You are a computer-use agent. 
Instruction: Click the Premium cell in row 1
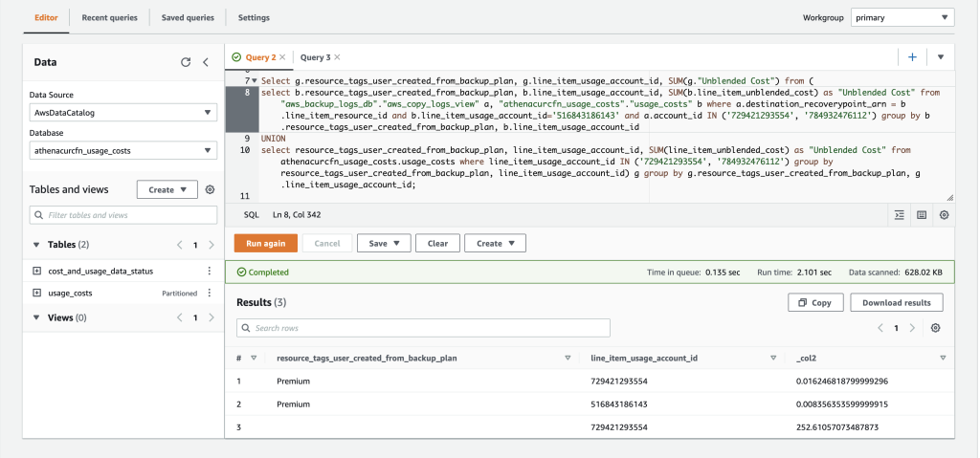click(293, 381)
